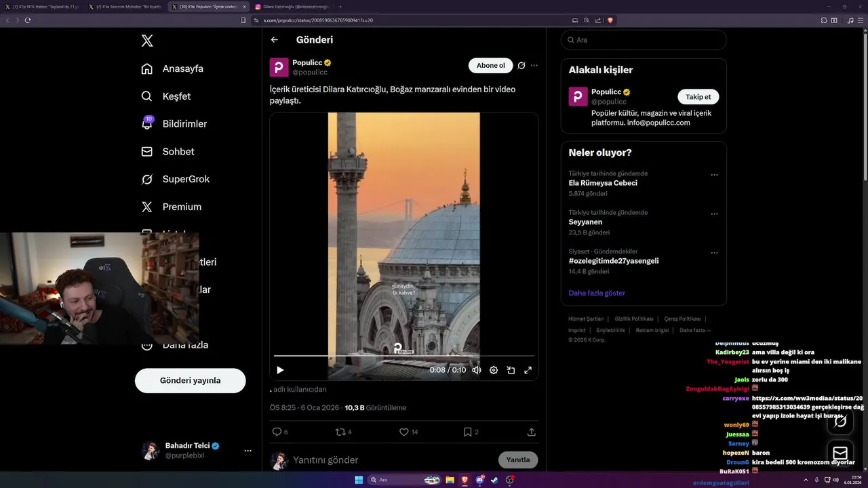Bookmark the post
Screen dimensions: 868x488
(468, 432)
